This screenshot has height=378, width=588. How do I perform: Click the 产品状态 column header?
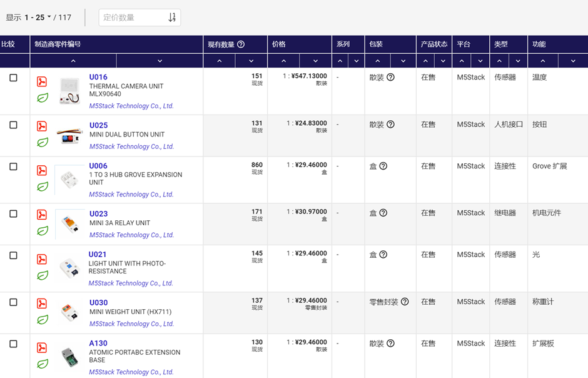[434, 44]
